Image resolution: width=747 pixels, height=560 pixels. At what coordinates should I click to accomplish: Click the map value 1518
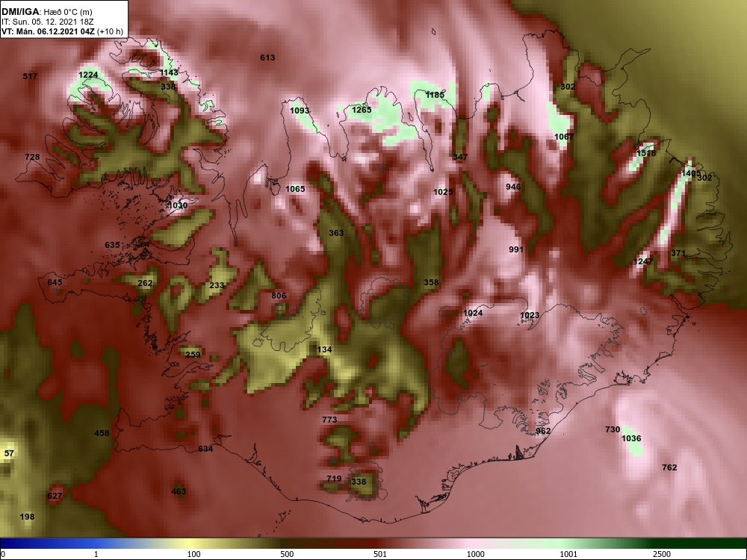point(646,153)
